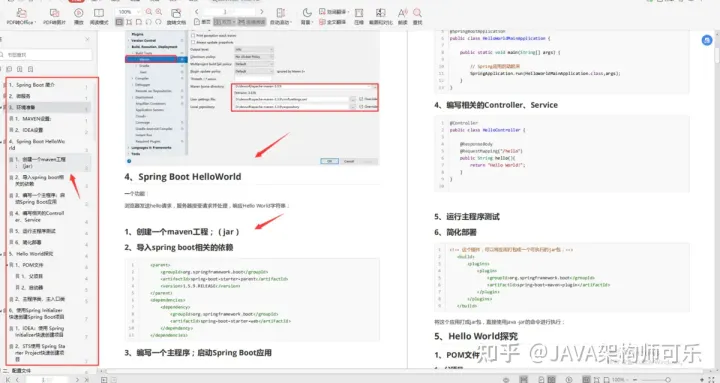720x383 pixels.
Task: Jump to first page in bottom bar
Action: 8,380
